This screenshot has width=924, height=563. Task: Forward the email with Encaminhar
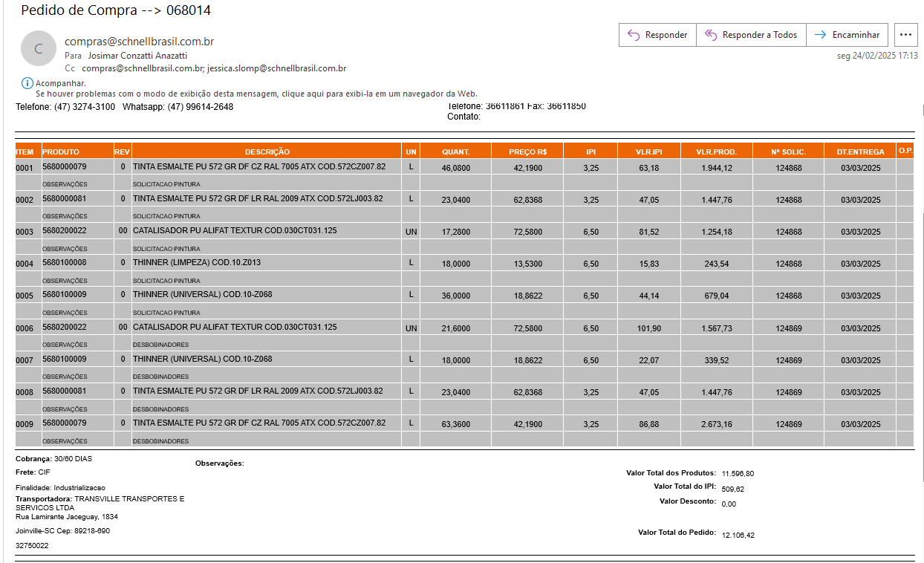(847, 35)
